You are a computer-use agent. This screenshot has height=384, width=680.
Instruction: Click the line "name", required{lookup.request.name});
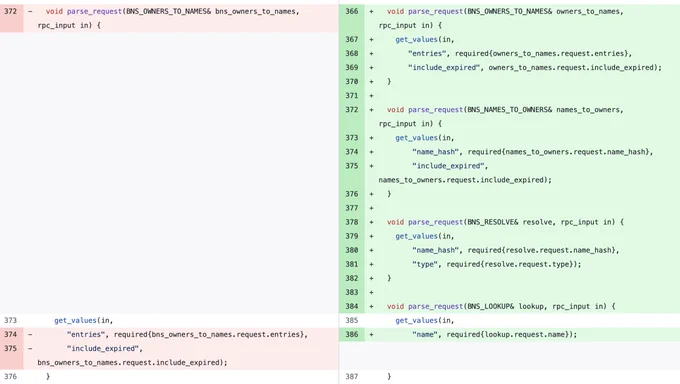pyautogui.click(x=494, y=335)
